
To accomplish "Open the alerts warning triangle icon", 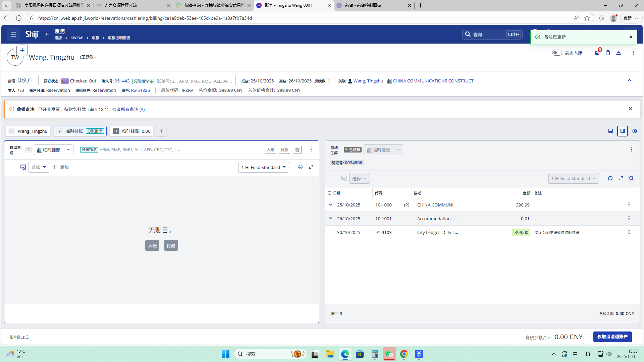I will [619, 53].
